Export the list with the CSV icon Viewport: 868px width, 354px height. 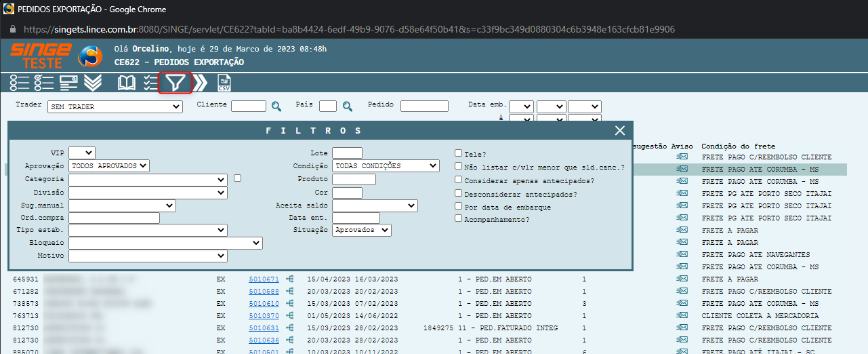click(224, 83)
